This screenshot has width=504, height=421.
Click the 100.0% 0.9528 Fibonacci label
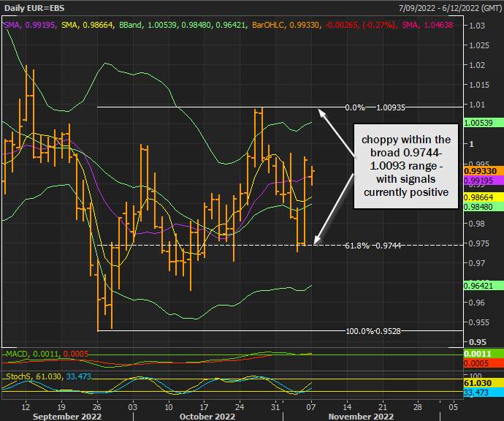click(373, 331)
